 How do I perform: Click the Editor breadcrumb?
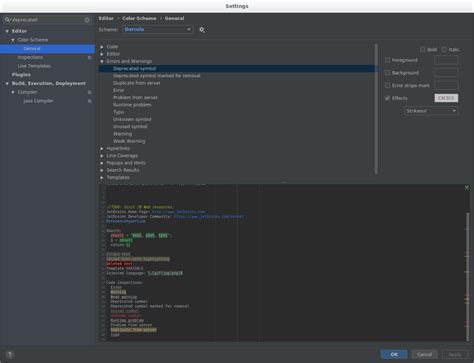click(x=106, y=18)
